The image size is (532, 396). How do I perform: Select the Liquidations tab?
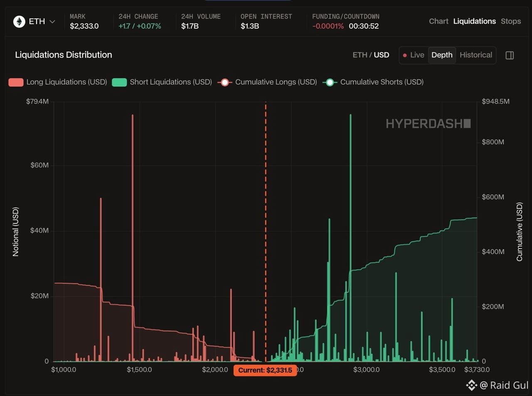(474, 21)
